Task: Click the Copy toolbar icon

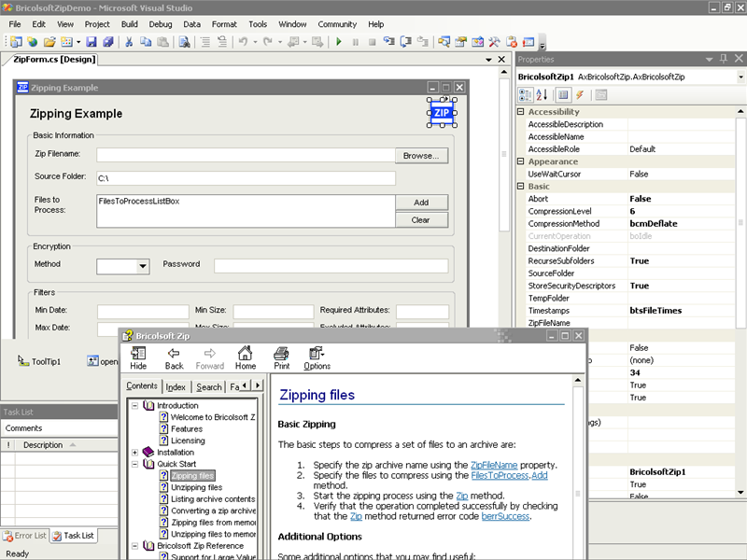Action: click(x=146, y=42)
